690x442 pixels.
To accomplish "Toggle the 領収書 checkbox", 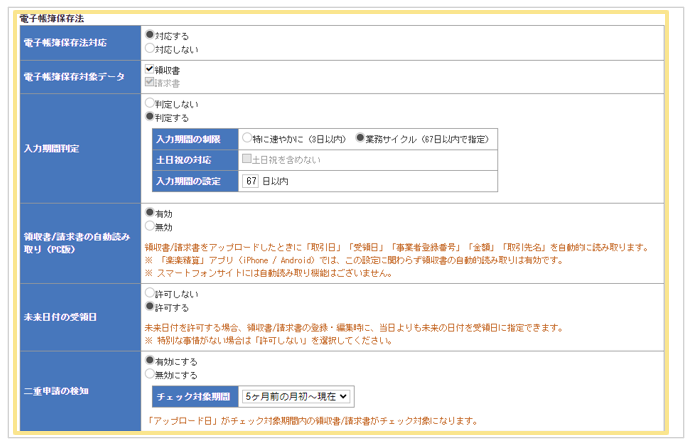I will pyautogui.click(x=150, y=70).
